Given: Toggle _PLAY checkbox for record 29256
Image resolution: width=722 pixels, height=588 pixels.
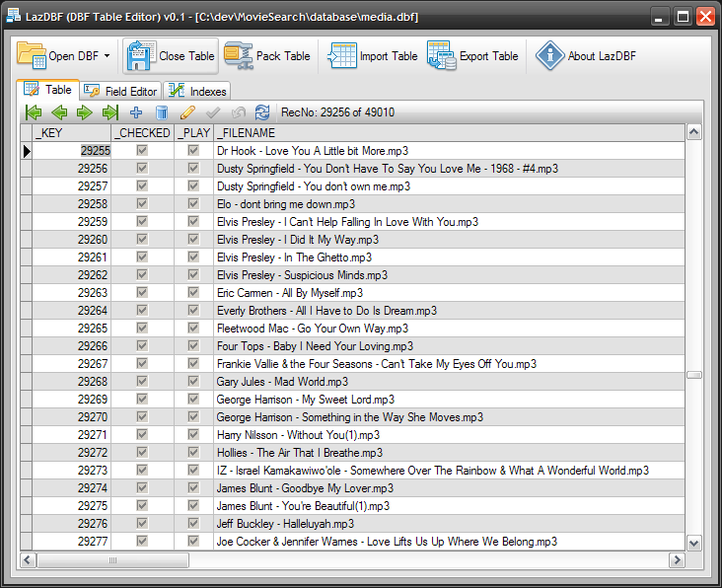Looking at the screenshot, I should 193,168.
